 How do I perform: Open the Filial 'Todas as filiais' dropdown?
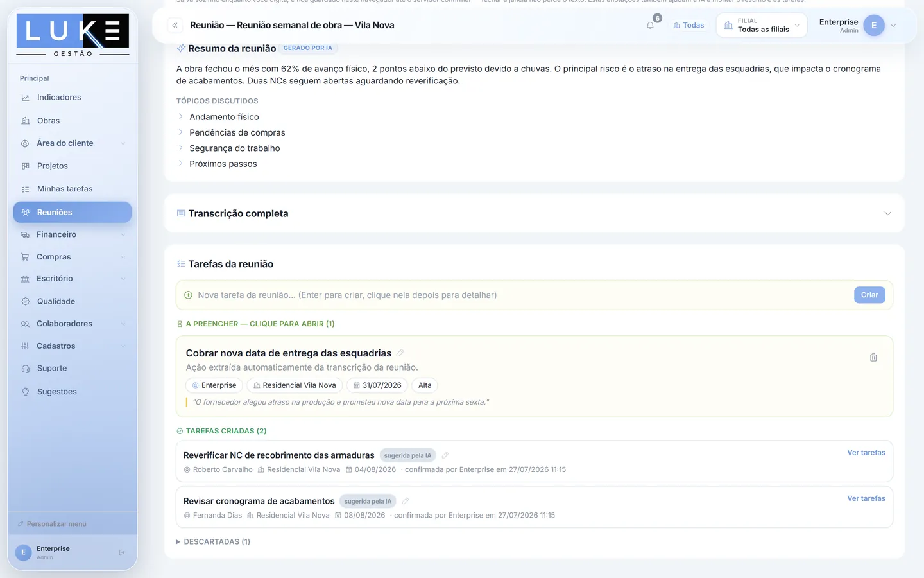tap(762, 26)
